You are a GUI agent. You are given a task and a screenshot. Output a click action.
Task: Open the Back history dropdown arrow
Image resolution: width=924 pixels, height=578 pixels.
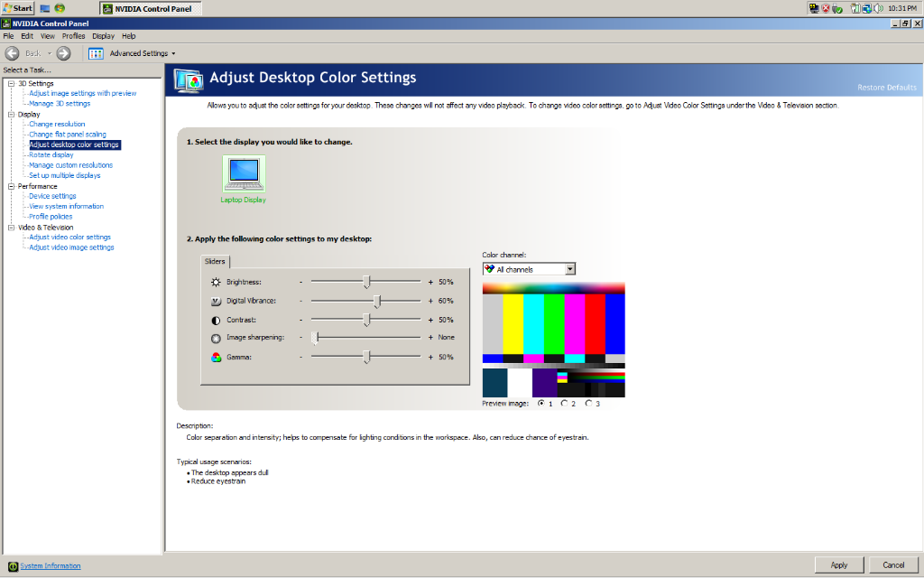pos(50,53)
